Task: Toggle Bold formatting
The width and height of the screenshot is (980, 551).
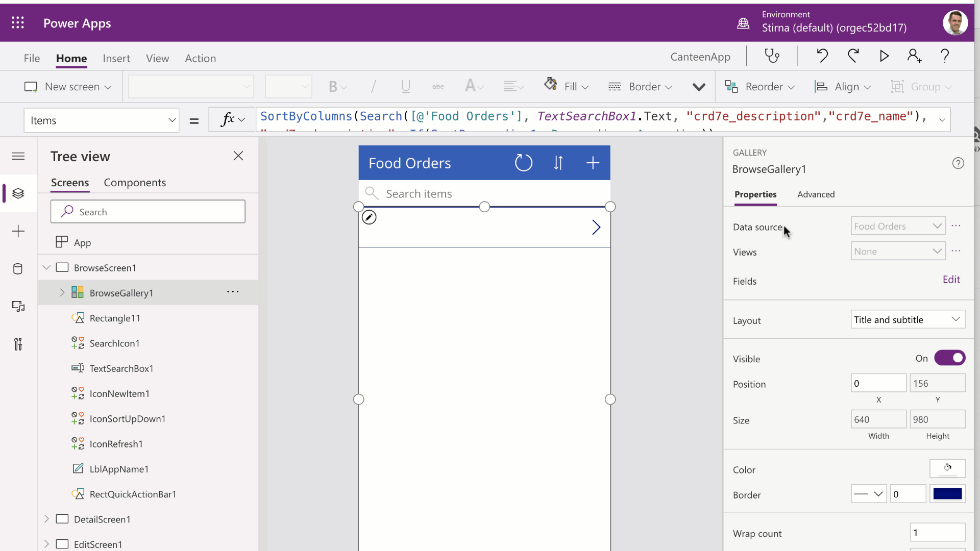Action: coord(333,87)
